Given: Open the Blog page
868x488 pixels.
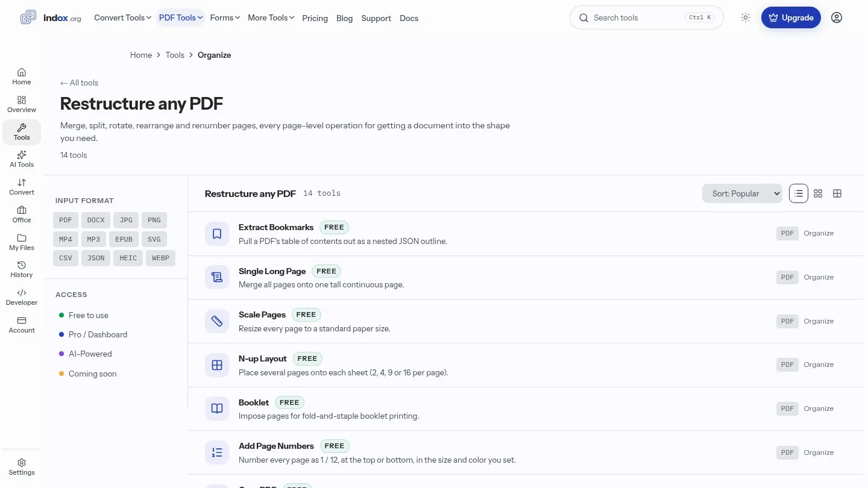Looking at the screenshot, I should (344, 18).
